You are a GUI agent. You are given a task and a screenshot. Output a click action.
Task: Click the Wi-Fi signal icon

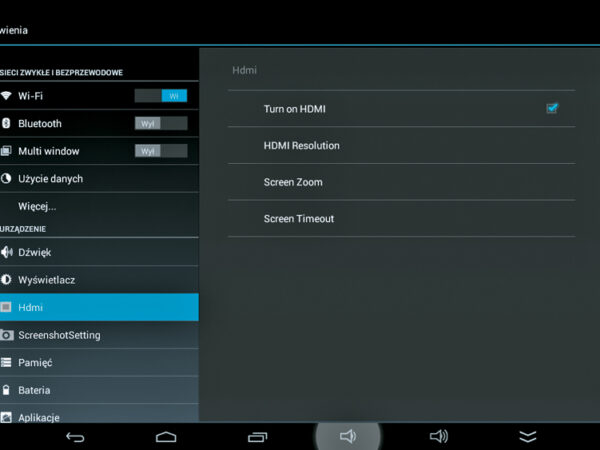coord(6,96)
